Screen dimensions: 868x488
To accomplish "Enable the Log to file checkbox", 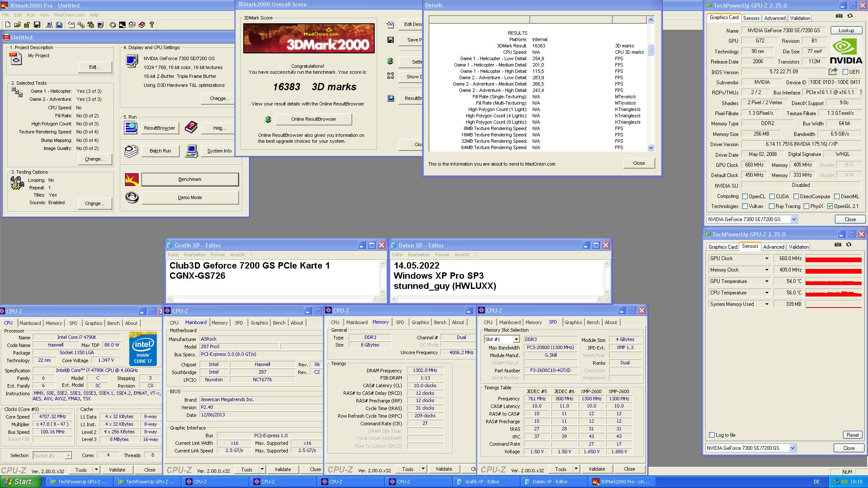I will 712,435.
